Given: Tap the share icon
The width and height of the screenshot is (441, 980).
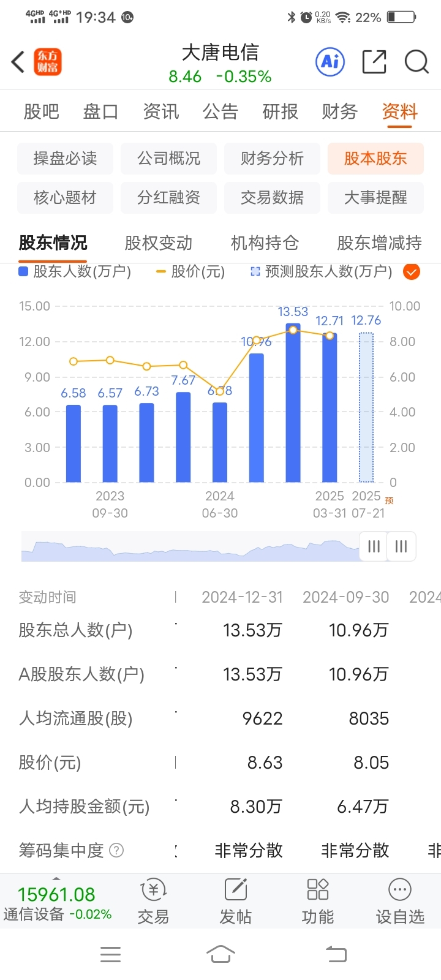Looking at the screenshot, I should tap(374, 61).
